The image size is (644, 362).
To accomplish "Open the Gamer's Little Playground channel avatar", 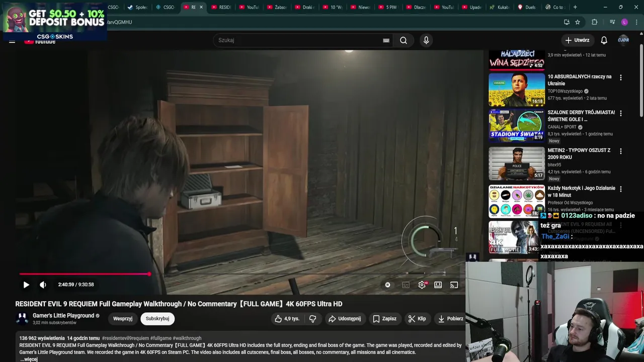I will tap(22, 318).
